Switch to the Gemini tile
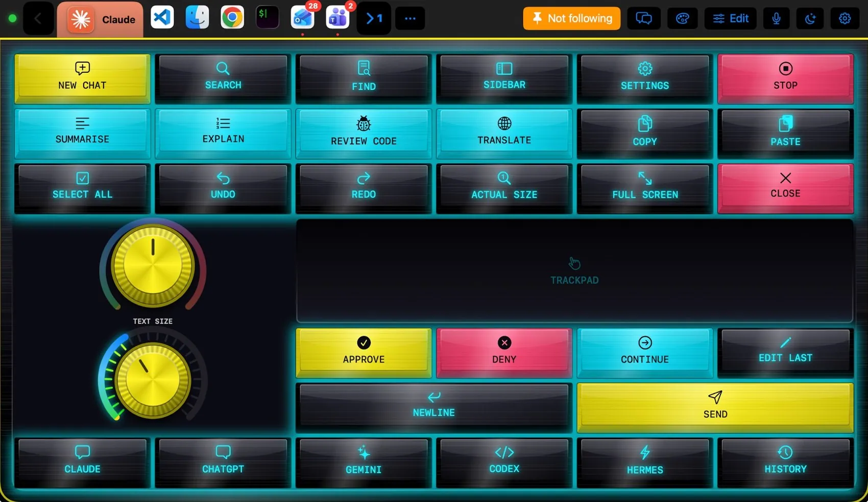This screenshot has height=502, width=868. point(364,462)
